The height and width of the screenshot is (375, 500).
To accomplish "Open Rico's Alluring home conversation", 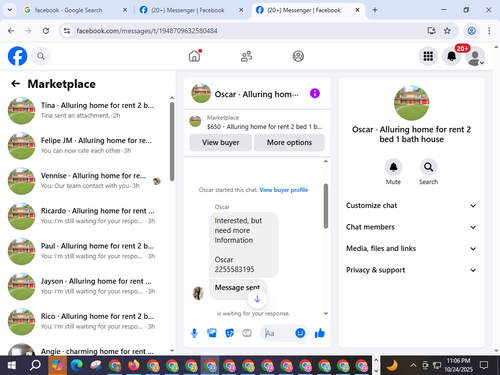I will 85,321.
